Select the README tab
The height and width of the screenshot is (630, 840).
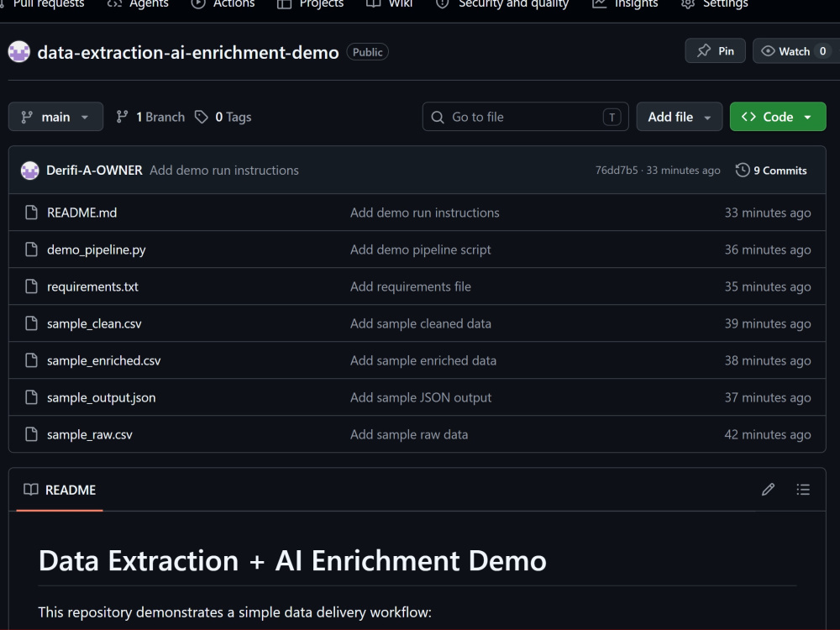[60, 490]
